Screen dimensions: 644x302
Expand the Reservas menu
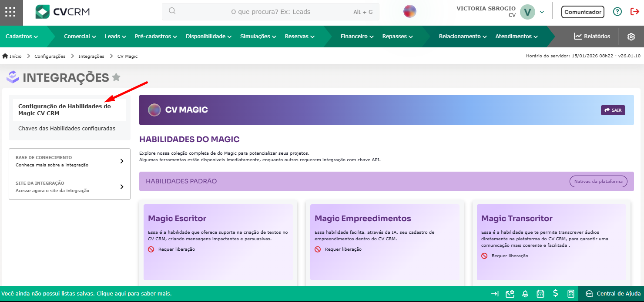[x=300, y=37]
